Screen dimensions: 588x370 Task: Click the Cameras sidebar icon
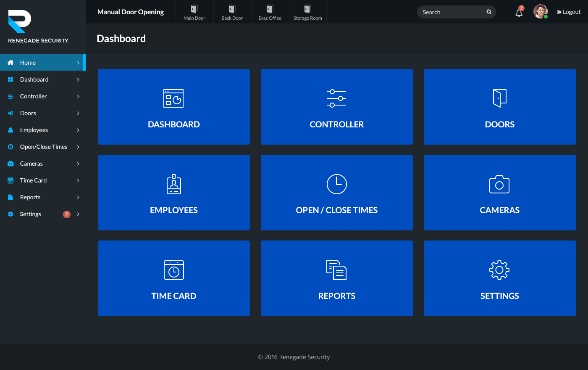(10, 164)
